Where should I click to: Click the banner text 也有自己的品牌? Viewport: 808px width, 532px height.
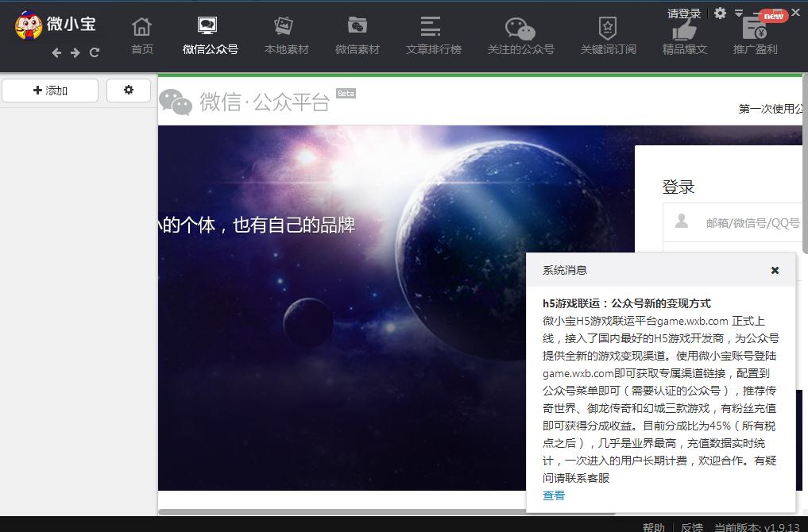click(x=294, y=225)
